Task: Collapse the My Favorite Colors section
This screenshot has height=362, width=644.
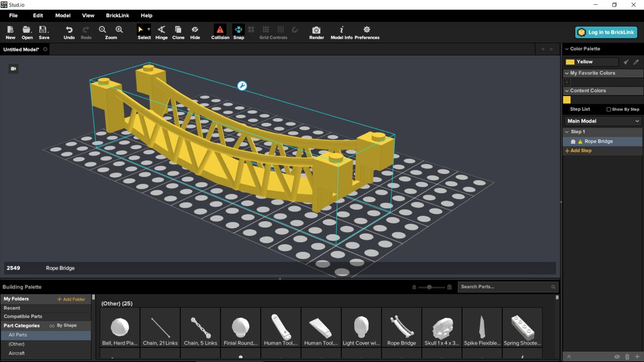Action: [567, 72]
